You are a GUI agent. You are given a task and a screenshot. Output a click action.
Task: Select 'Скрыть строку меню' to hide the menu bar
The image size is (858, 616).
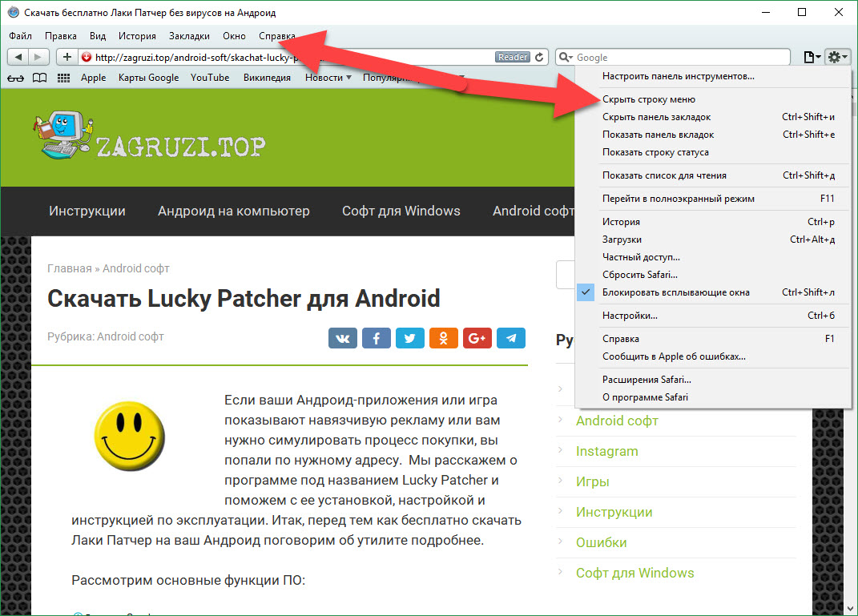click(x=648, y=99)
